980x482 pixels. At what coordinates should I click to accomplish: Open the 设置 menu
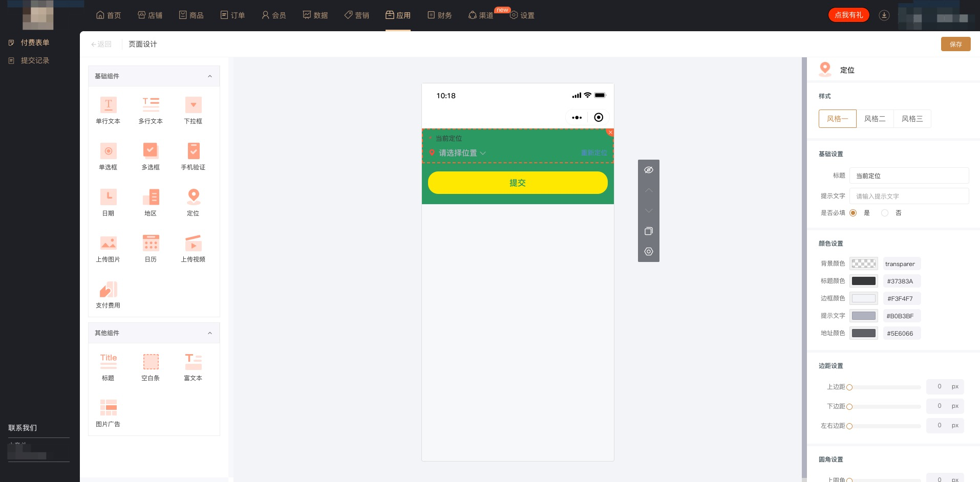pos(522,15)
